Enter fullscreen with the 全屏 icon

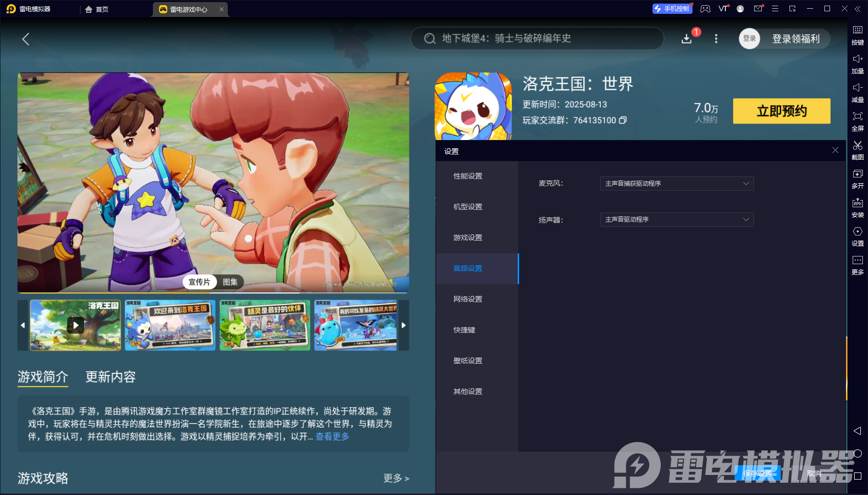[857, 116]
